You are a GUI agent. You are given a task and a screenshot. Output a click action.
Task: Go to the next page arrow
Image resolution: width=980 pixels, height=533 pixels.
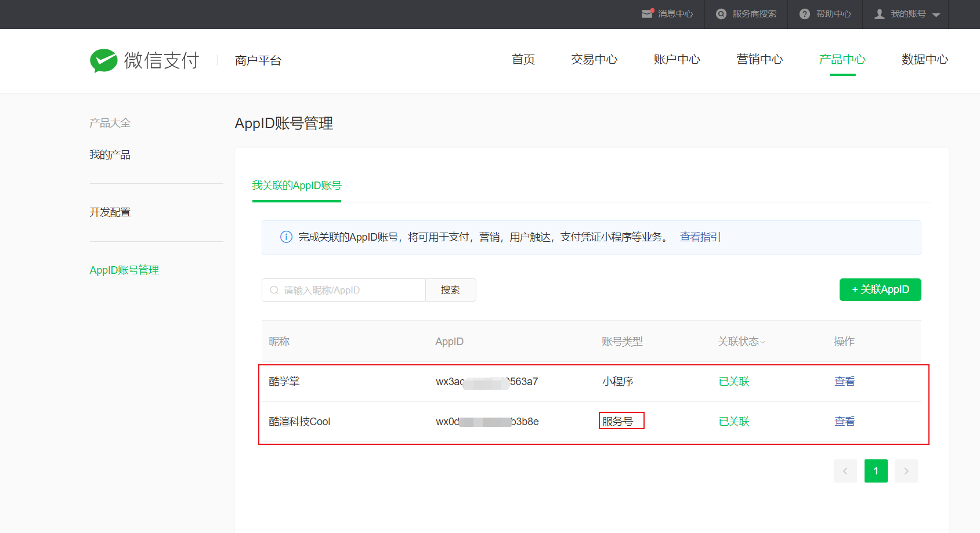(x=906, y=471)
